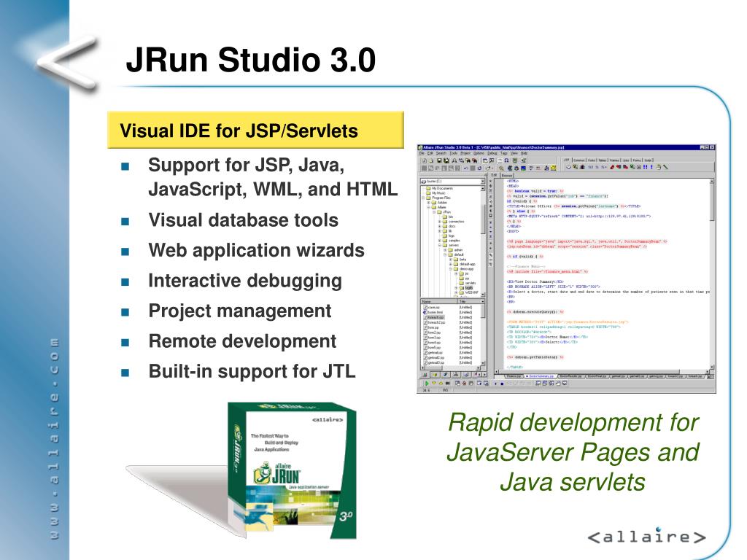Click the single blue exclamation JSP icon

click(x=651, y=167)
